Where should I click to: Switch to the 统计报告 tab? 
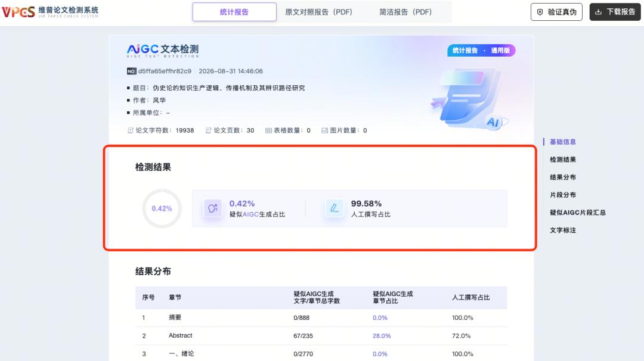point(234,12)
